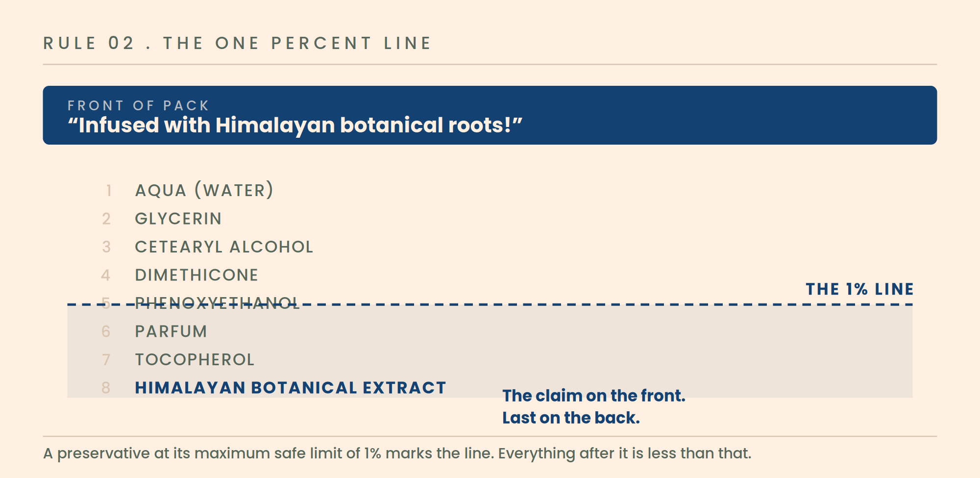Click the 'Rule 02 . The One Percent Line' heading

pos(237,43)
